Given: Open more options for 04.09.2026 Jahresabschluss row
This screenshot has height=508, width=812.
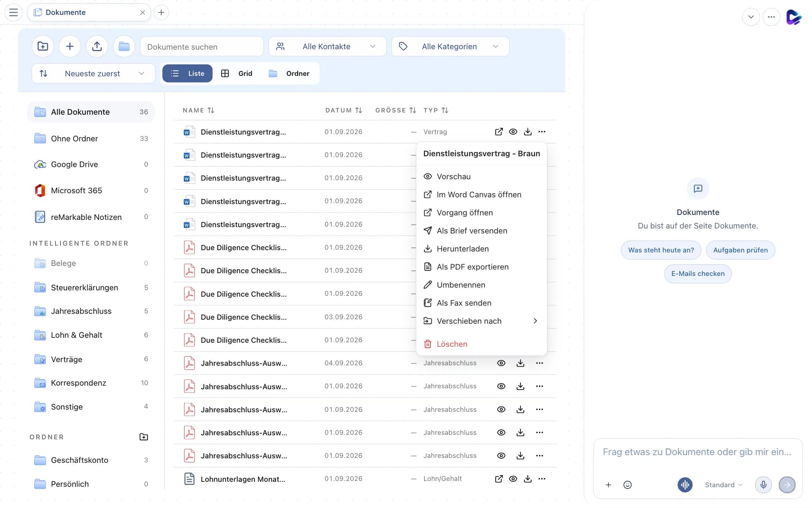Looking at the screenshot, I should (x=540, y=363).
